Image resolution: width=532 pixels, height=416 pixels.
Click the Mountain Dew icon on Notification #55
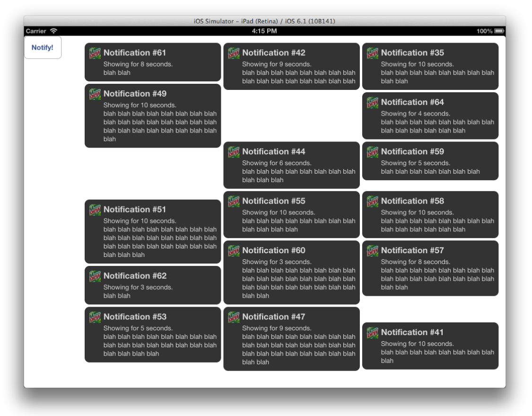tap(234, 202)
